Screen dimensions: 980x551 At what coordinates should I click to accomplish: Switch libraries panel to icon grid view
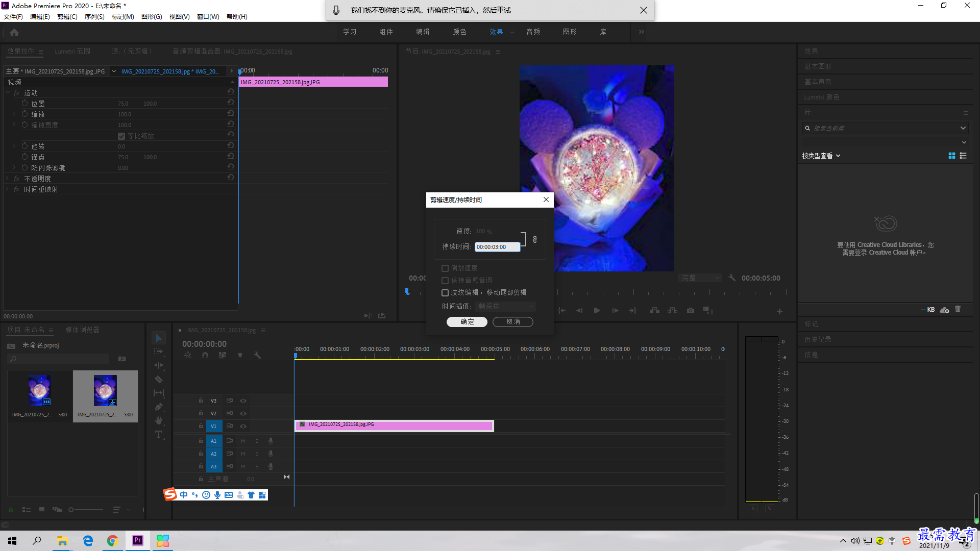(952, 156)
